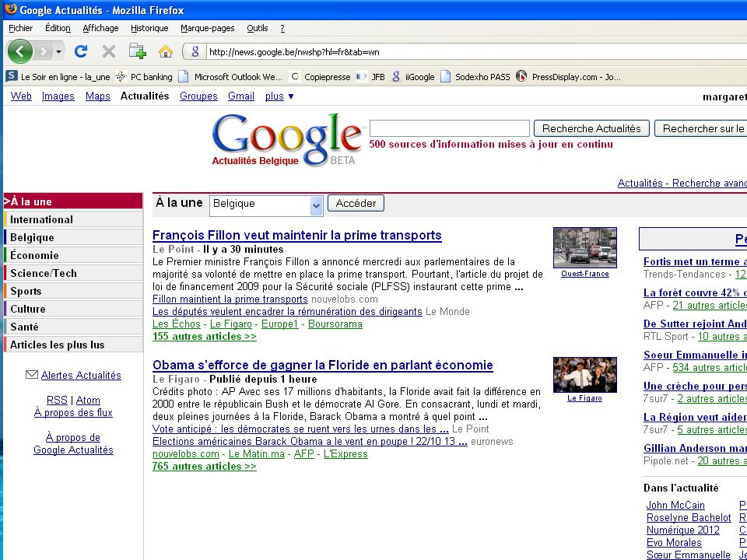
Task: Select the À la une sidebar section
Action: click(73, 201)
